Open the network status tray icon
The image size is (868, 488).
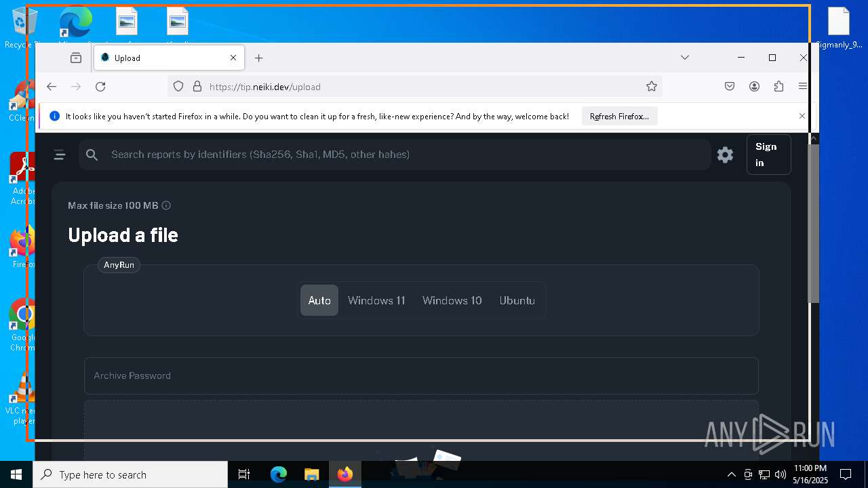pyautogui.click(x=764, y=474)
